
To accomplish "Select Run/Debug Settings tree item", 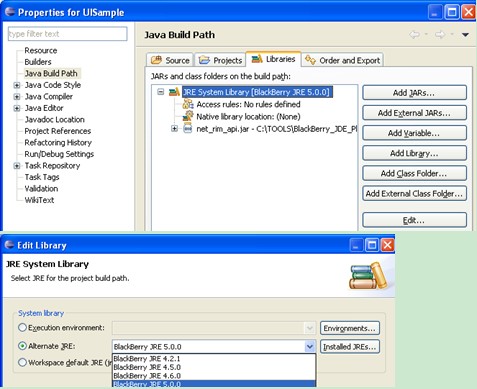I will (x=59, y=154).
